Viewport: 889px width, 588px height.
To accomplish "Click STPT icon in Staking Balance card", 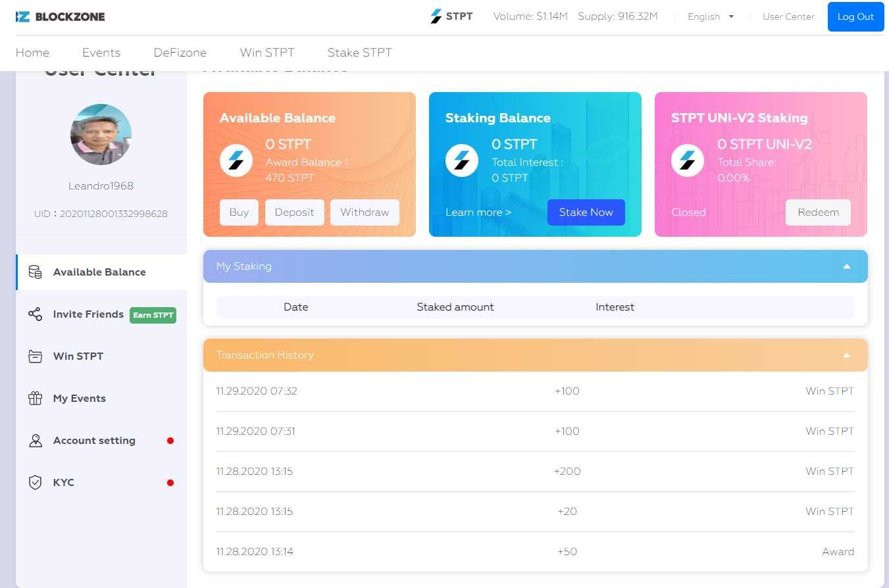I will [462, 160].
